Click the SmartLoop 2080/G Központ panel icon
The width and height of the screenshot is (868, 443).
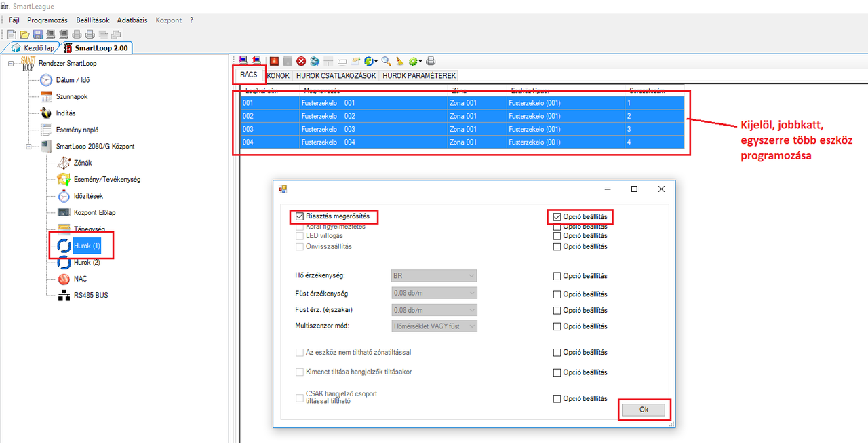coord(46,146)
